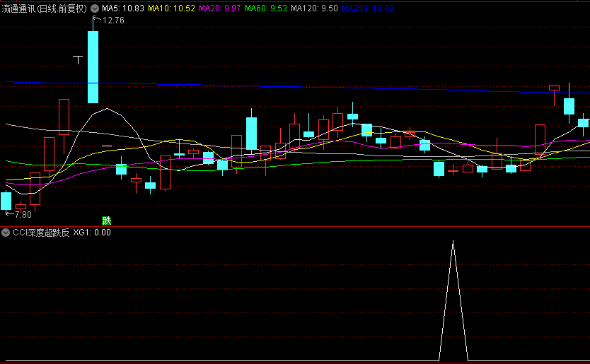This screenshot has height=364, width=590.
Task: Click the red cross doji candle below the spike
Action: tap(453, 171)
